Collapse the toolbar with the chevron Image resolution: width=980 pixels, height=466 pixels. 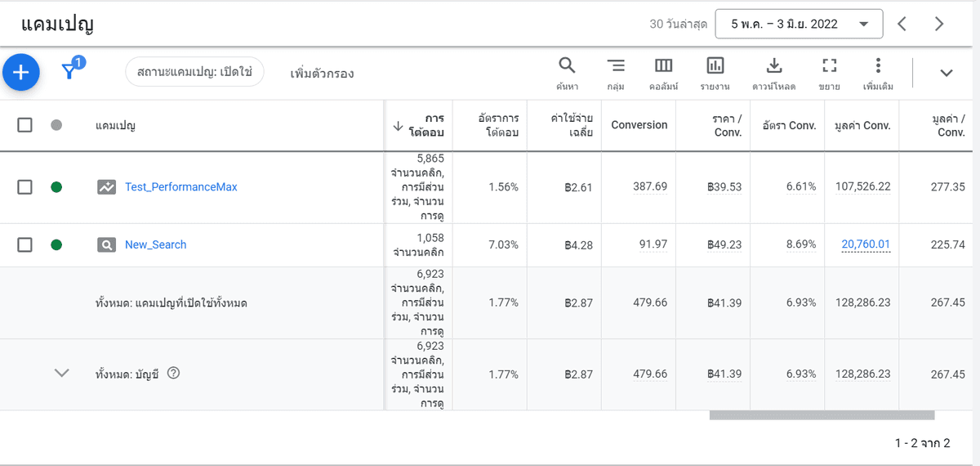click(947, 73)
